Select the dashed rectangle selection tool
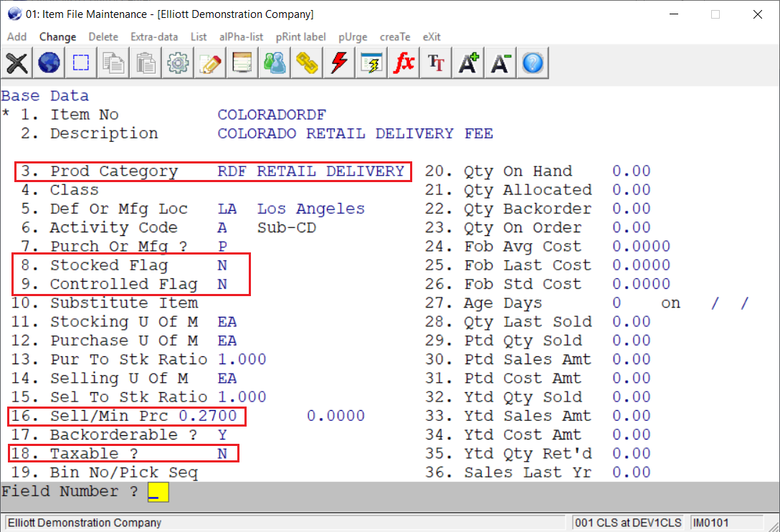Viewport: 780px width, 532px height. click(x=80, y=63)
